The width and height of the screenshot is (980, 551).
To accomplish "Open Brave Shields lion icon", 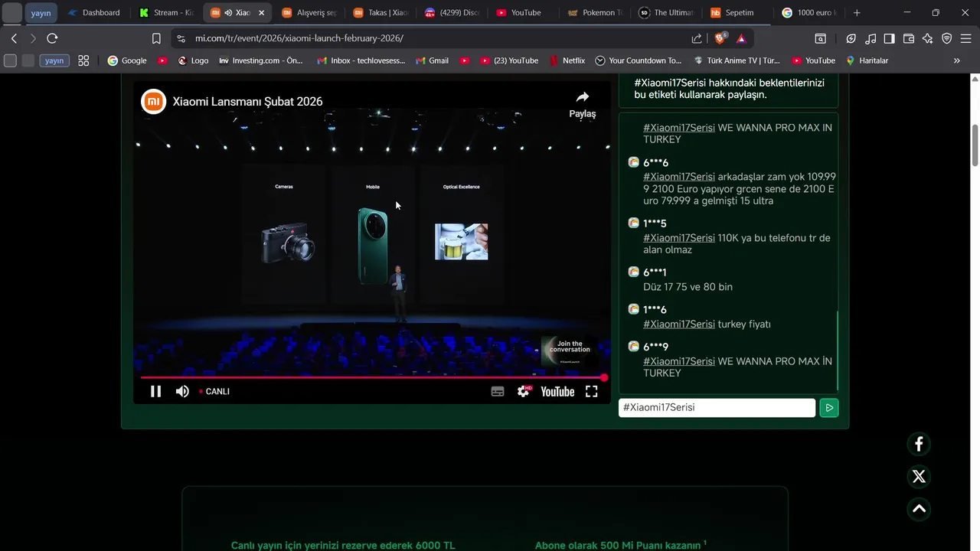I will coord(720,38).
